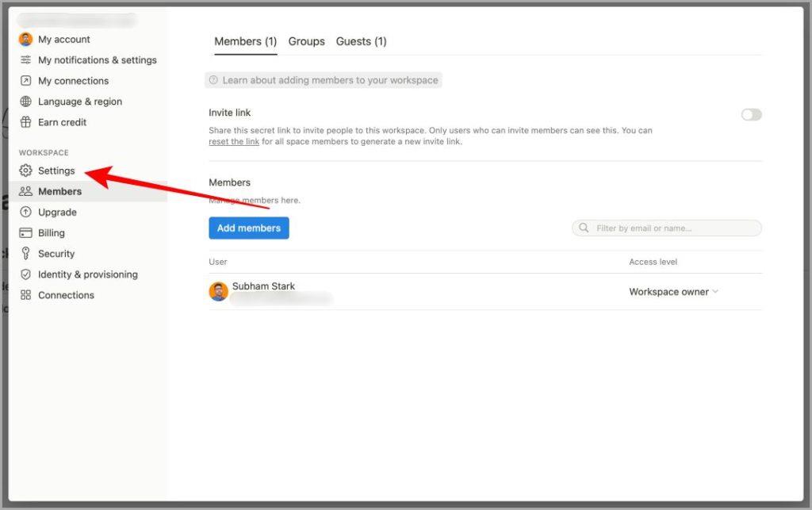Click the help question mark icon
The image size is (812, 510).
pos(213,80)
